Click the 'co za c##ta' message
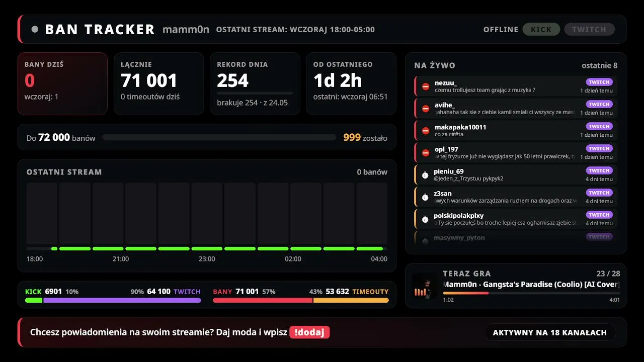Image resolution: width=644 pixels, height=362 pixels. click(449, 135)
